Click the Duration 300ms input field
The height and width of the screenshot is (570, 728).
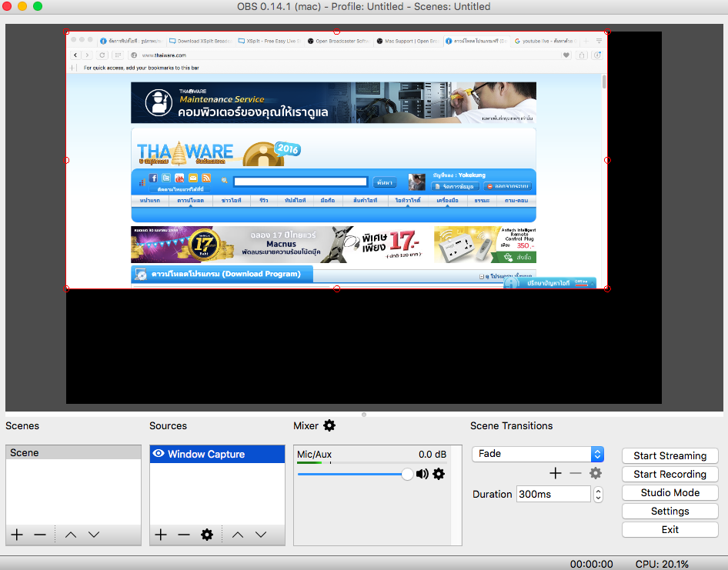[553, 494]
